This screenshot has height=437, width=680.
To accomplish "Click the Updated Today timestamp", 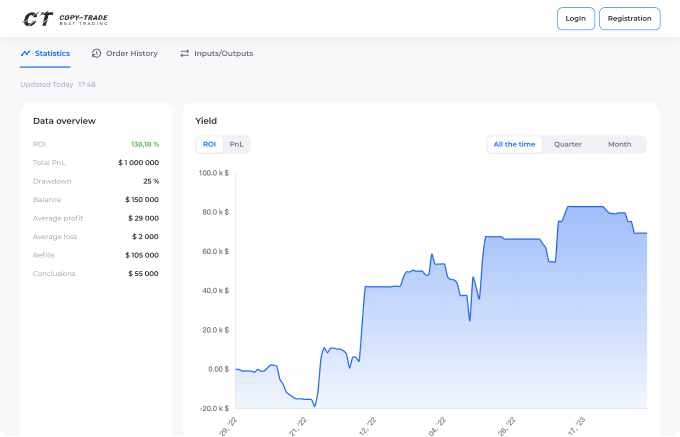I will click(58, 84).
